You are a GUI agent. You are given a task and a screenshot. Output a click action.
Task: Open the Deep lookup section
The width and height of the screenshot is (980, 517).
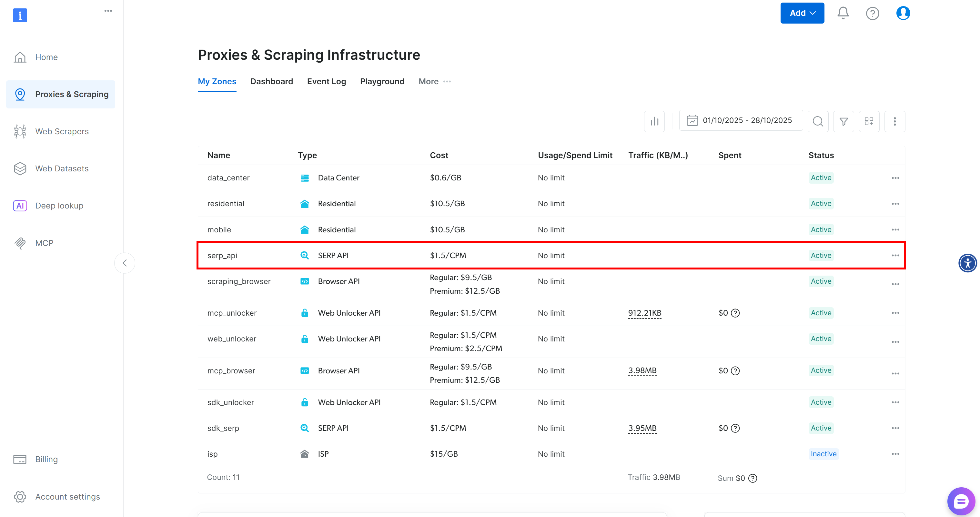pyautogui.click(x=59, y=206)
